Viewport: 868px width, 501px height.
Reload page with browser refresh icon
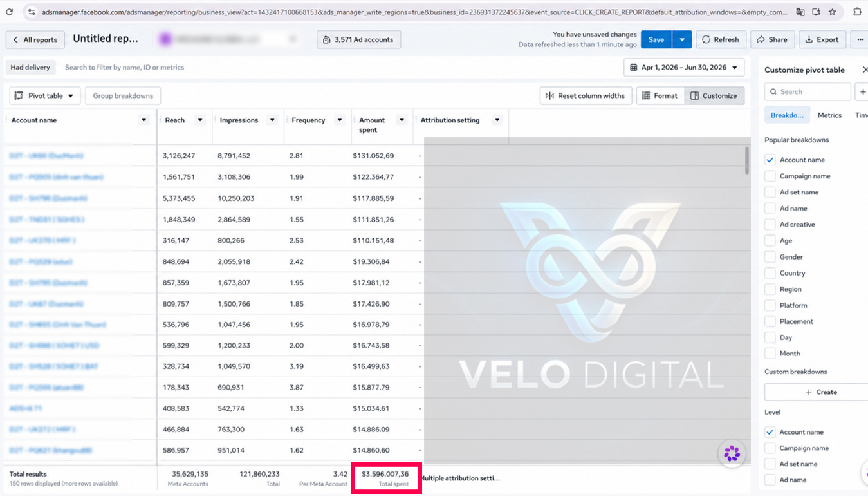coord(10,12)
